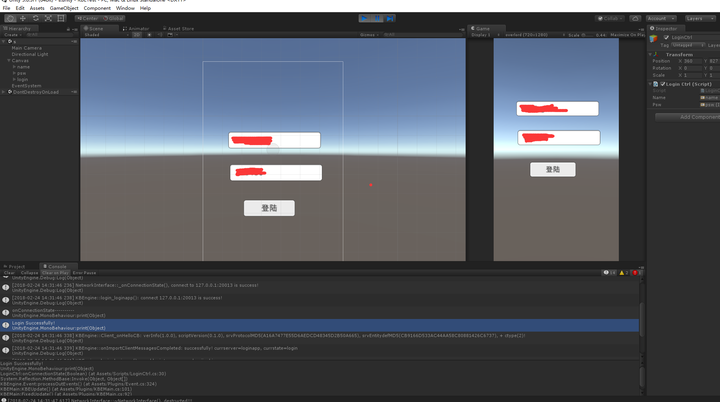720x402 pixels.
Task: Expand the login object in Hierarchy
Action: coord(14,79)
